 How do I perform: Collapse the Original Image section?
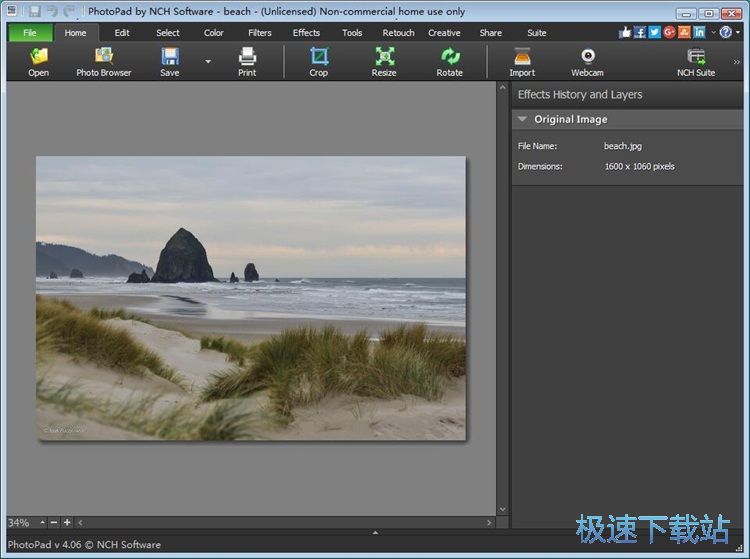point(522,119)
